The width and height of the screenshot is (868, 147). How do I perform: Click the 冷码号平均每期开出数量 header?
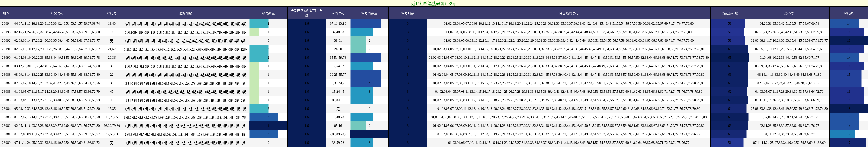(307, 13)
